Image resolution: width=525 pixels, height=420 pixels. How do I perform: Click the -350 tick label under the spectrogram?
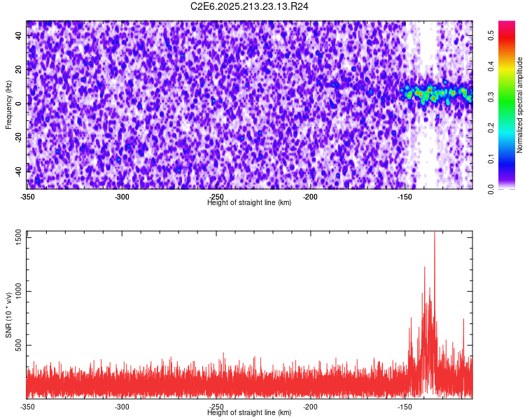click(27, 197)
